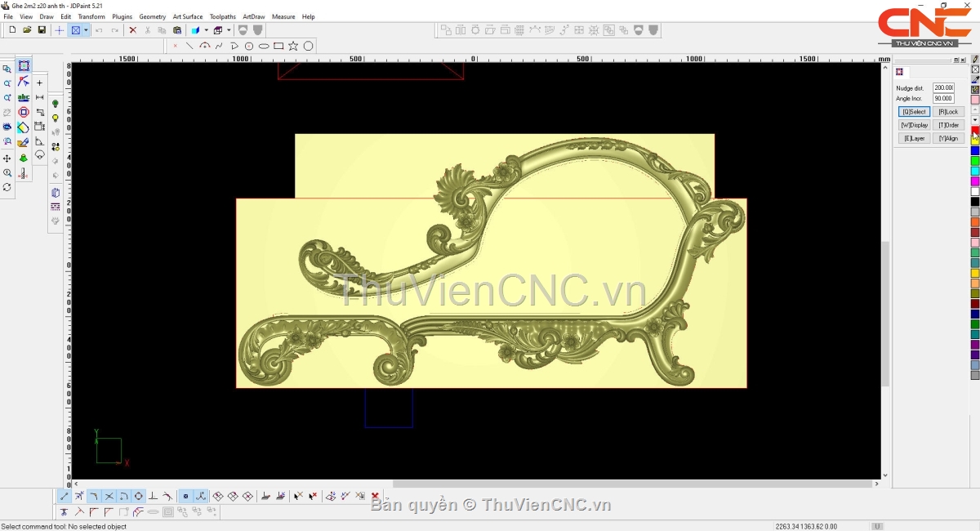Open the 3D box view dropdown arrow
The height and width of the screenshot is (531, 980).
click(229, 30)
